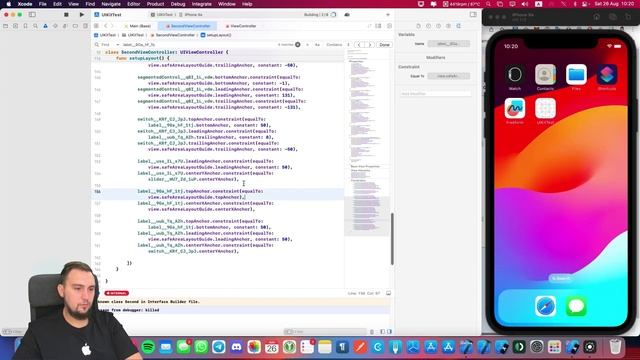Viewport: 640px width, 360px height.
Task: Switch to the Main (Base) tab
Action: (x=137, y=26)
